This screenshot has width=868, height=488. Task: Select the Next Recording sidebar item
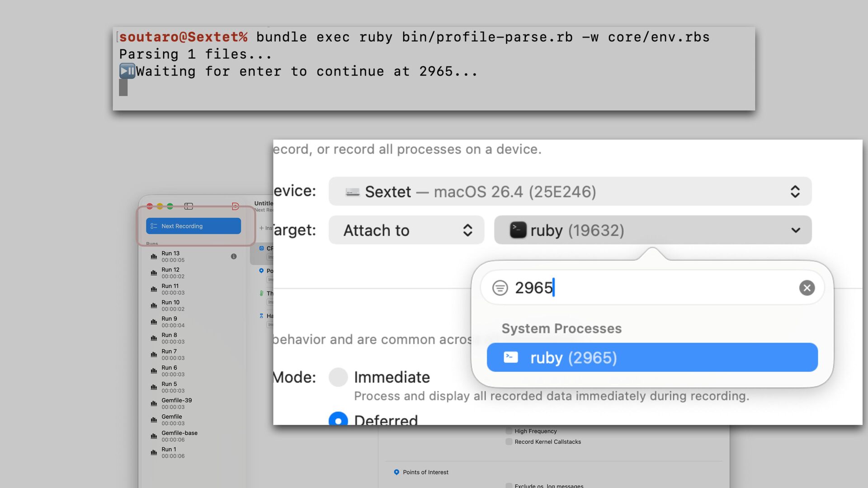pos(193,226)
